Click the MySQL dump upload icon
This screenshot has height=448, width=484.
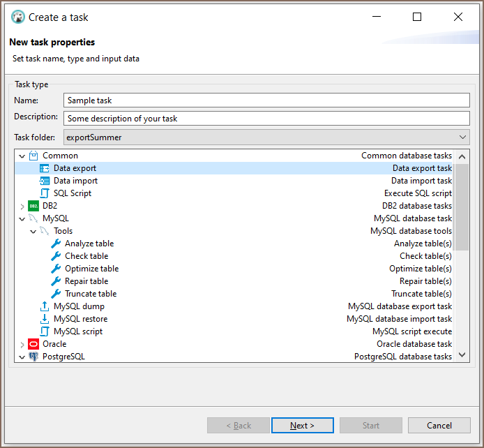tap(45, 306)
